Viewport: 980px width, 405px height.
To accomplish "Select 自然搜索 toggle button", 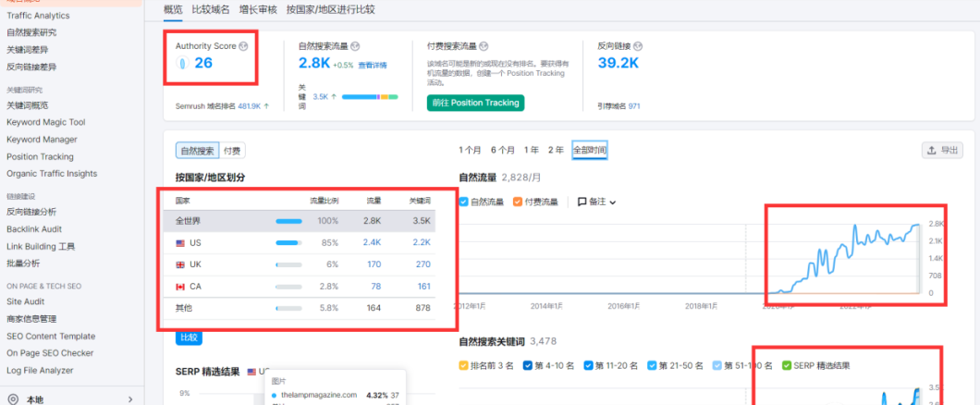I will [198, 151].
